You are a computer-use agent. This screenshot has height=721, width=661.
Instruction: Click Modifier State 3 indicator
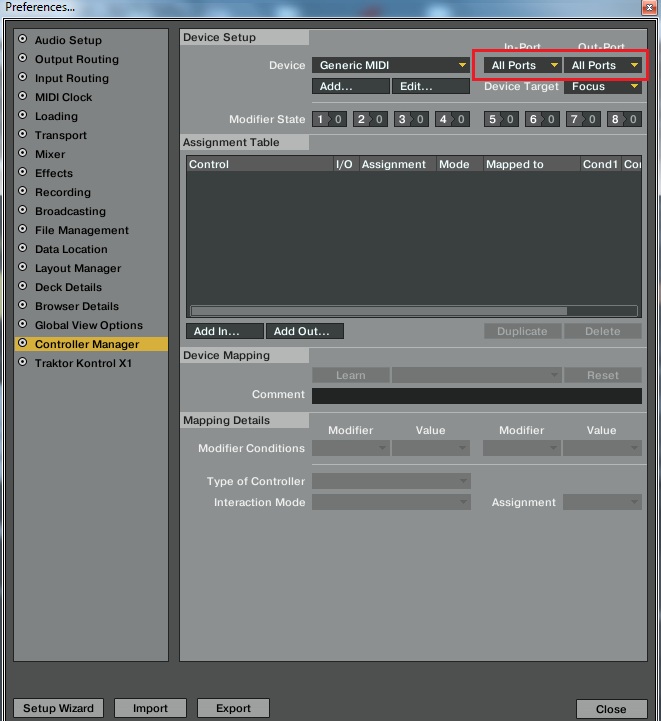point(411,119)
